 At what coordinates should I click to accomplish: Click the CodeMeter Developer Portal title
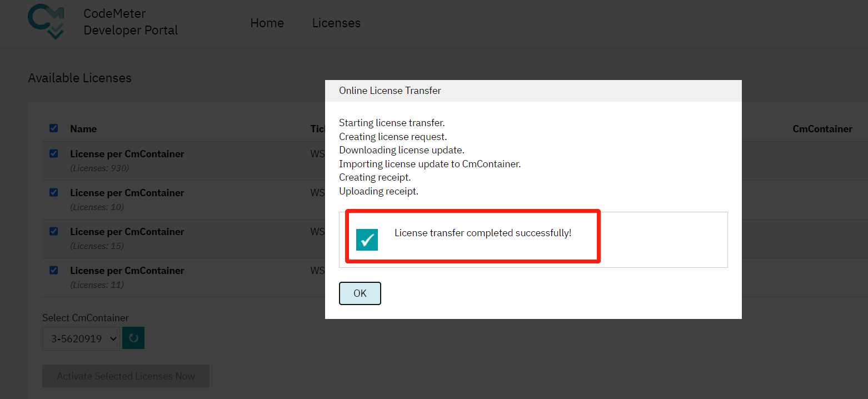click(131, 22)
